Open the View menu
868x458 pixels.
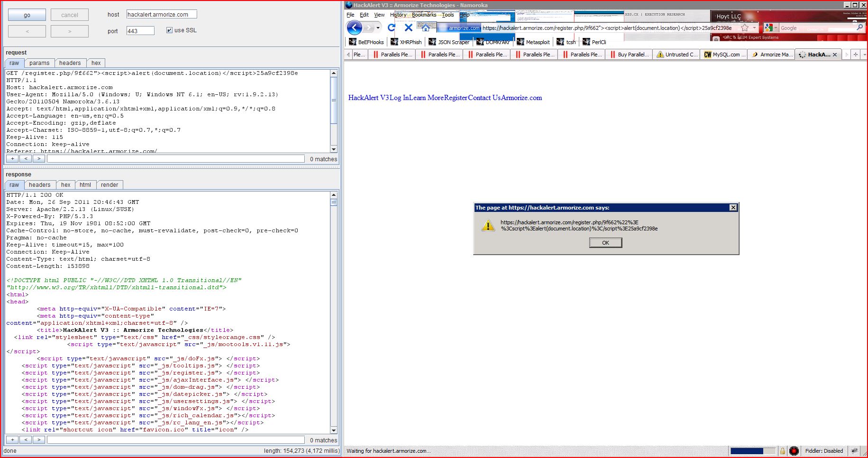click(379, 15)
